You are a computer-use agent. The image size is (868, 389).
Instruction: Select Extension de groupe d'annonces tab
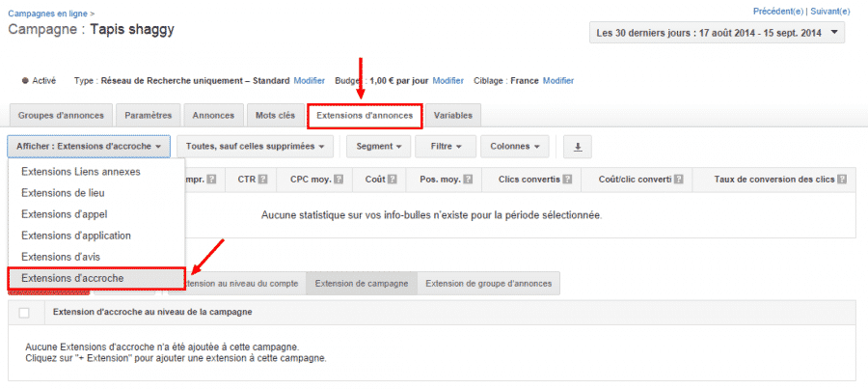(489, 283)
